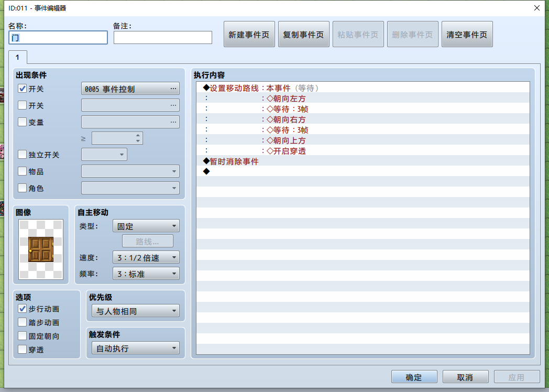Confirm with the 确定 button
The width and height of the screenshot is (549, 392).
click(x=414, y=377)
